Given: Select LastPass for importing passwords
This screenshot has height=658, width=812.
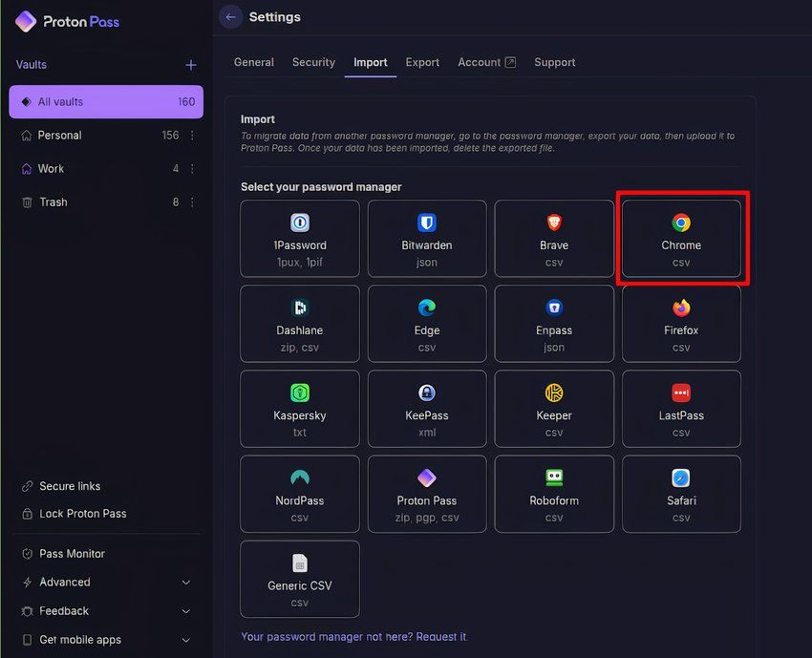Looking at the screenshot, I should click(x=681, y=409).
